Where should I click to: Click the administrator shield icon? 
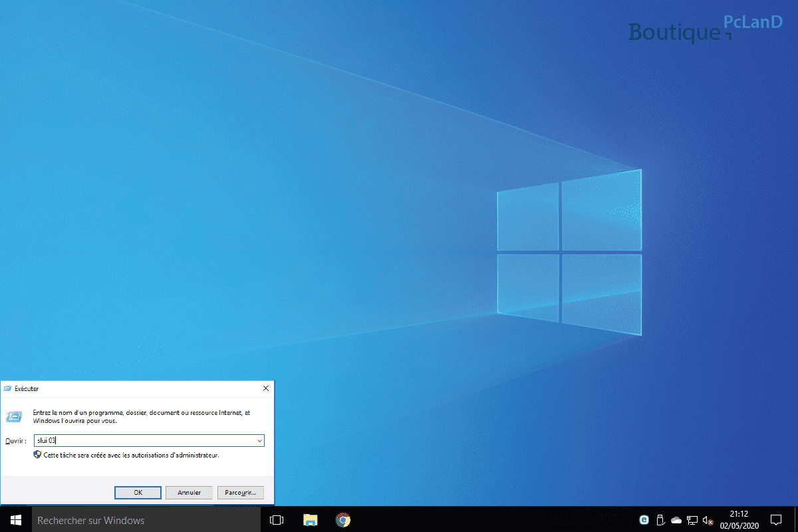37,455
